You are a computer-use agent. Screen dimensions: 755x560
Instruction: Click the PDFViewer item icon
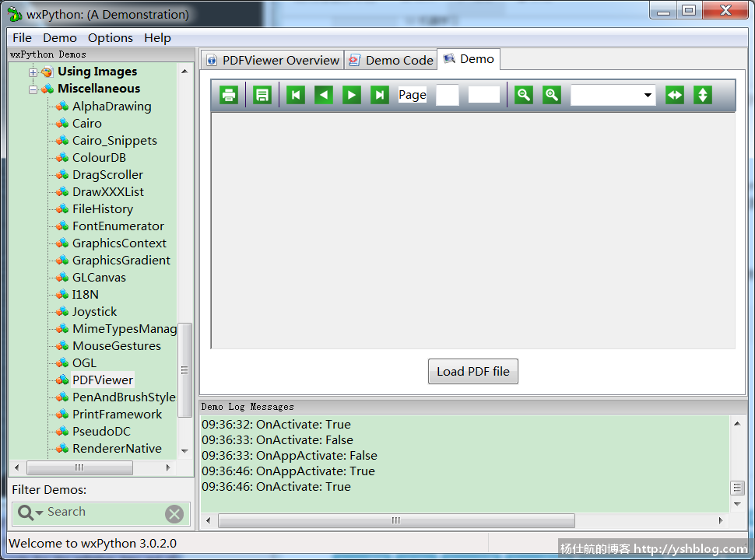click(x=62, y=380)
